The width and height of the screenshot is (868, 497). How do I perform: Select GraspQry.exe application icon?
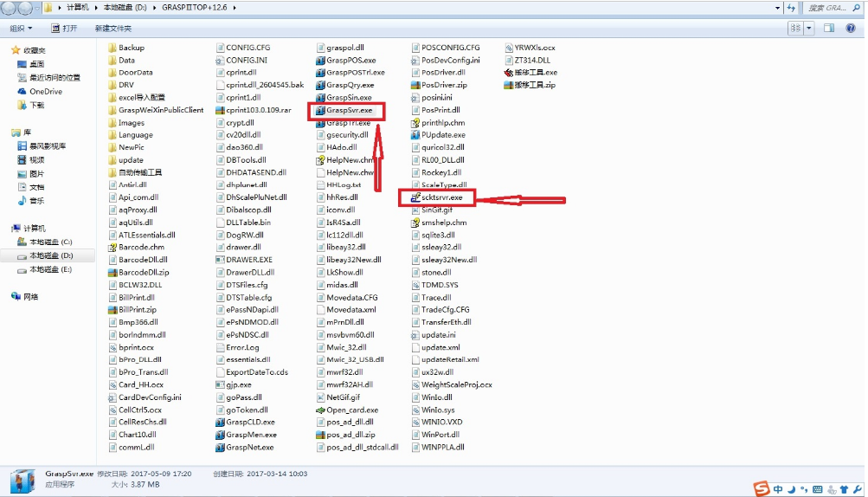point(320,86)
